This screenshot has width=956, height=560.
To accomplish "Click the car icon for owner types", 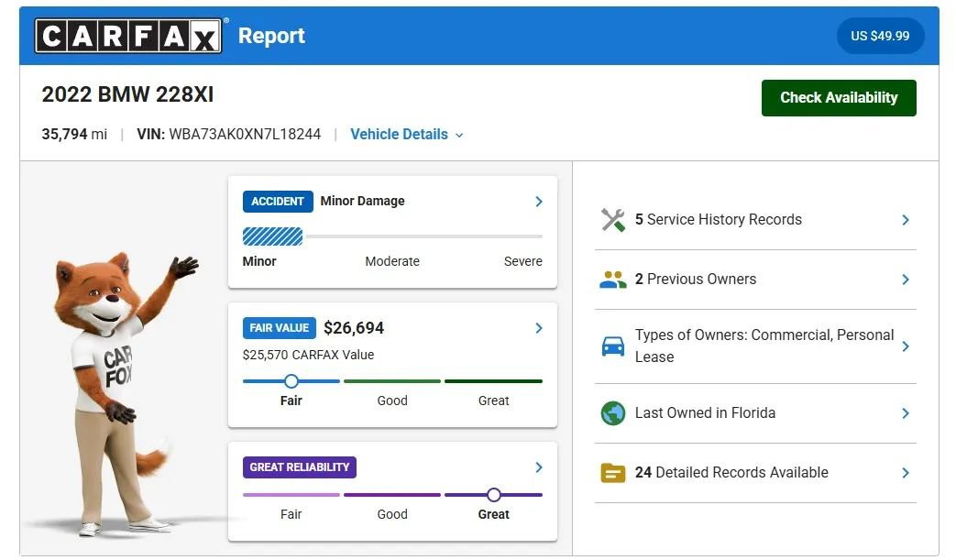I will click(x=613, y=346).
